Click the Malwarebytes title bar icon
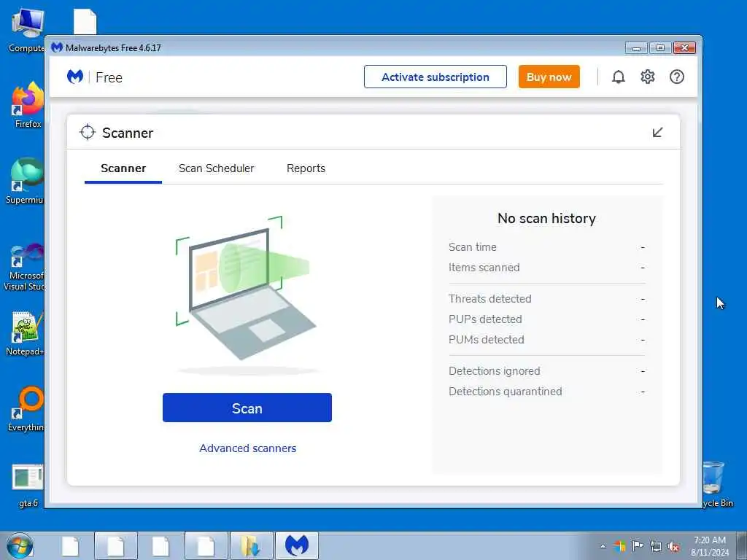747x560 pixels. tap(57, 47)
